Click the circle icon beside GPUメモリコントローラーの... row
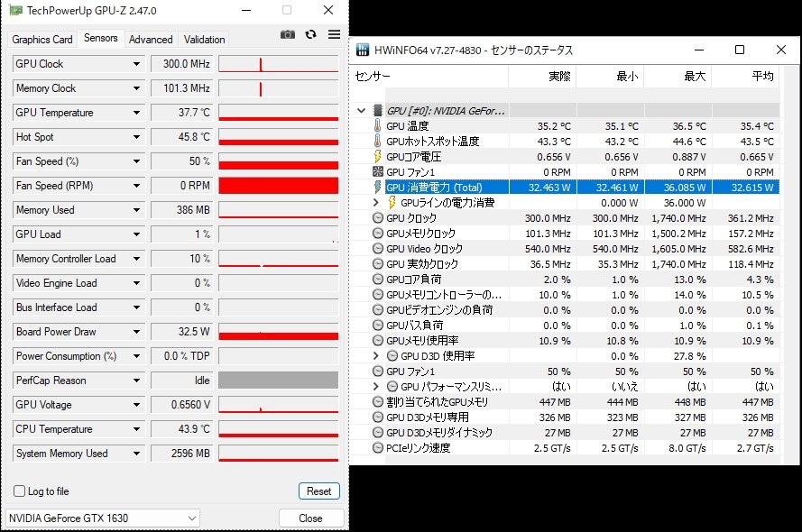The image size is (802, 532). pos(378,294)
